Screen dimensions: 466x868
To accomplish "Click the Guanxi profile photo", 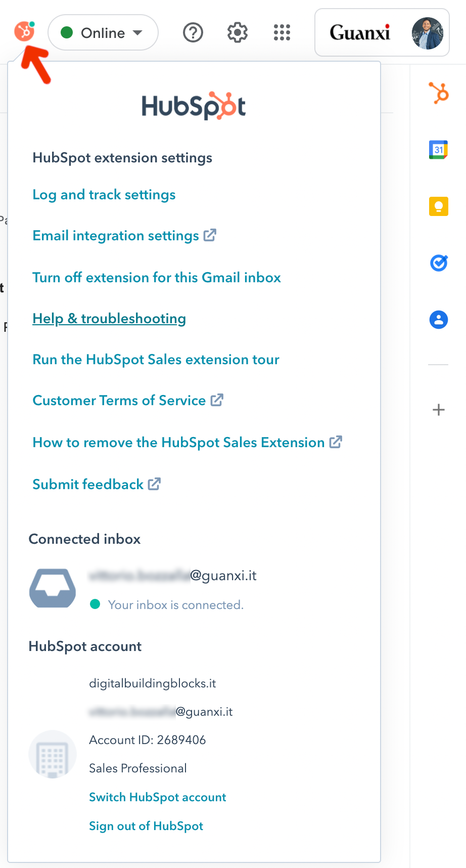I will [427, 32].
